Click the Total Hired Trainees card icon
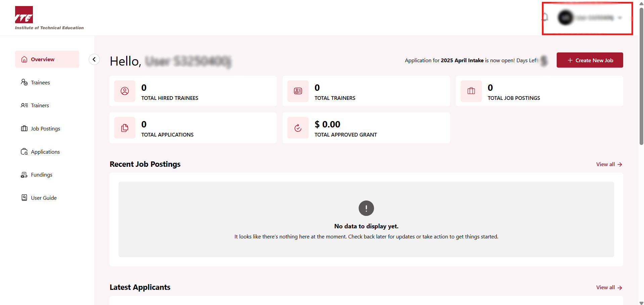The width and height of the screenshot is (644, 305). coord(125,91)
